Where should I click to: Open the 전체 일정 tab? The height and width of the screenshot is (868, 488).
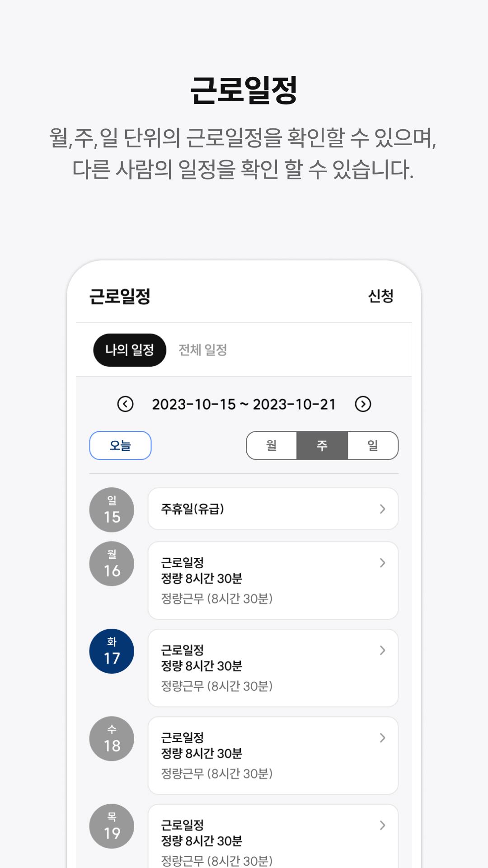click(202, 350)
